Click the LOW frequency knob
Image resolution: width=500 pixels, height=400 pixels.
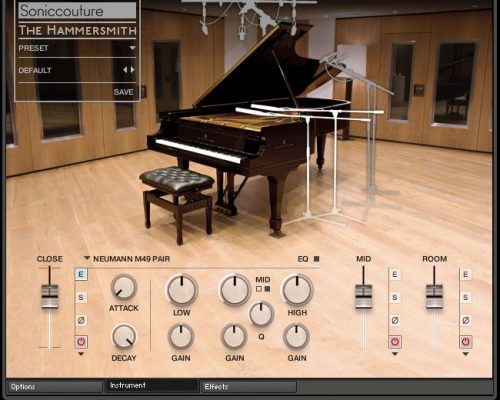(181, 289)
